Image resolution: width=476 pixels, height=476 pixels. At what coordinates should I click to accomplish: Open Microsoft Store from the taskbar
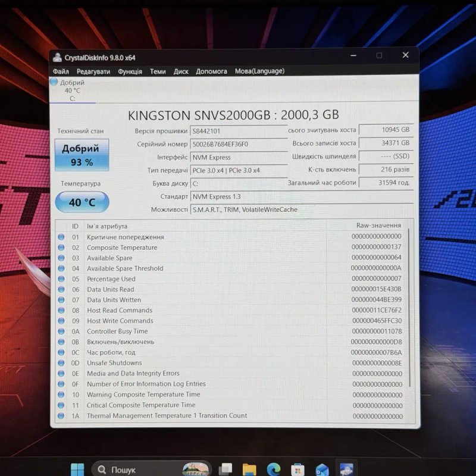297,469
